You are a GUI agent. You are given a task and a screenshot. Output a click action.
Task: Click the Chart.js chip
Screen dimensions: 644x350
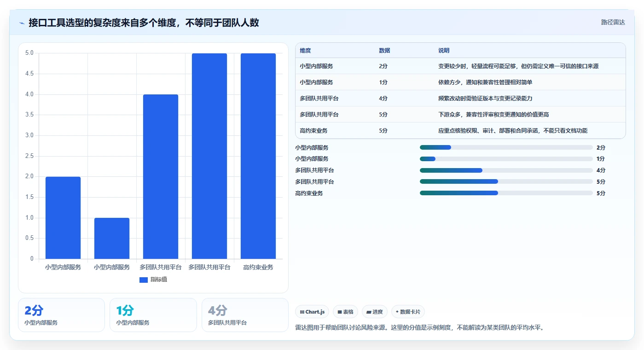312,312
